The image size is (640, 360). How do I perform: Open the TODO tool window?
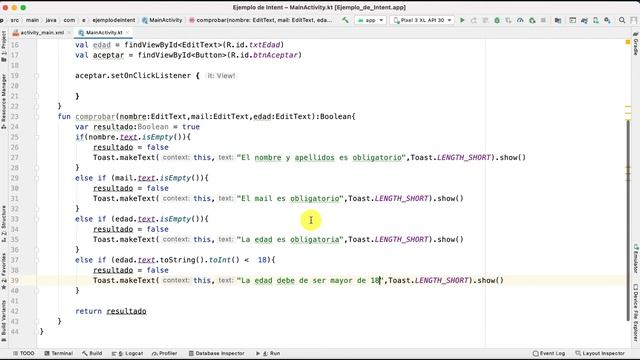(x=24, y=353)
